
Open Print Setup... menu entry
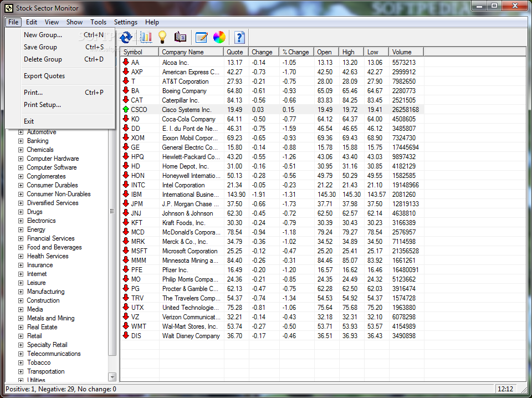(60, 105)
